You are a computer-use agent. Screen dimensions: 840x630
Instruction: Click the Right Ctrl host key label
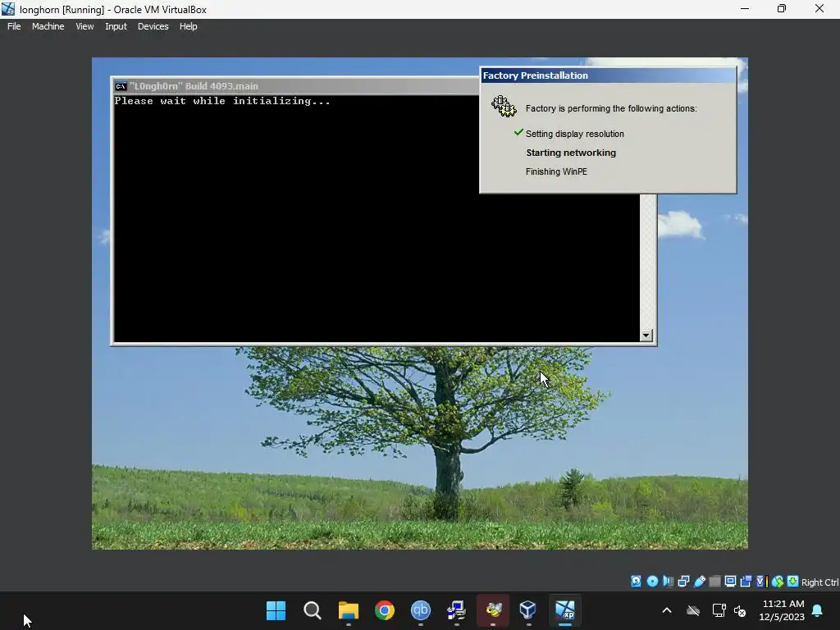coord(820,582)
